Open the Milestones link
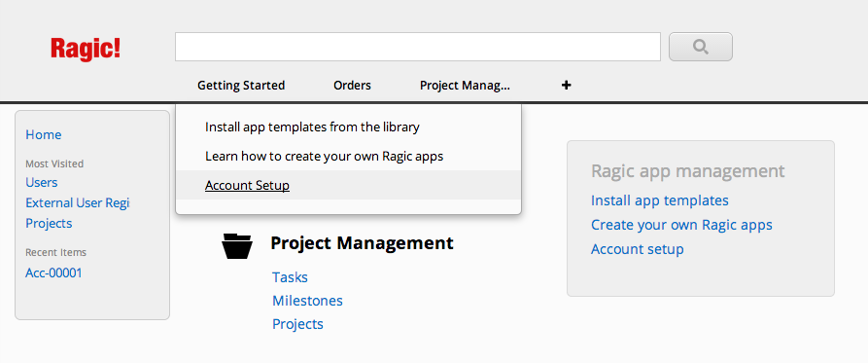 (x=307, y=301)
